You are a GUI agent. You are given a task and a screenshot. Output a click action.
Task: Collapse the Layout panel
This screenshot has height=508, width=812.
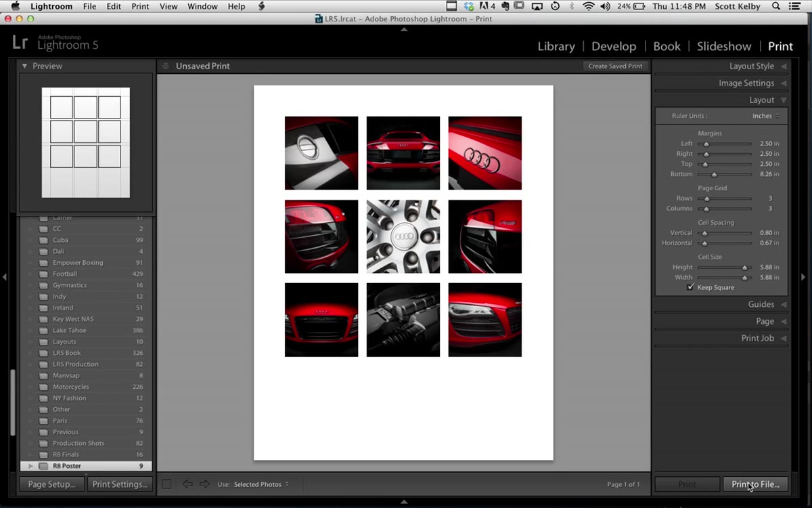(784, 100)
